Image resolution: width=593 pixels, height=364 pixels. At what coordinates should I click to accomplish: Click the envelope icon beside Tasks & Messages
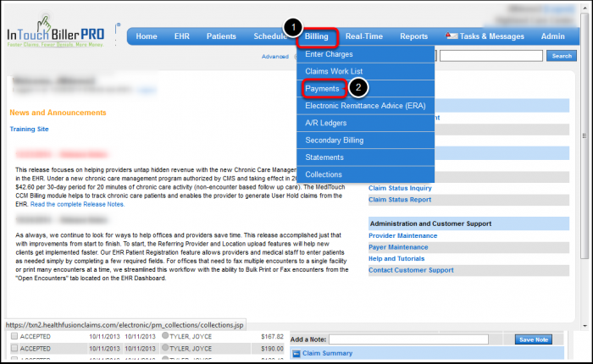[x=452, y=36]
